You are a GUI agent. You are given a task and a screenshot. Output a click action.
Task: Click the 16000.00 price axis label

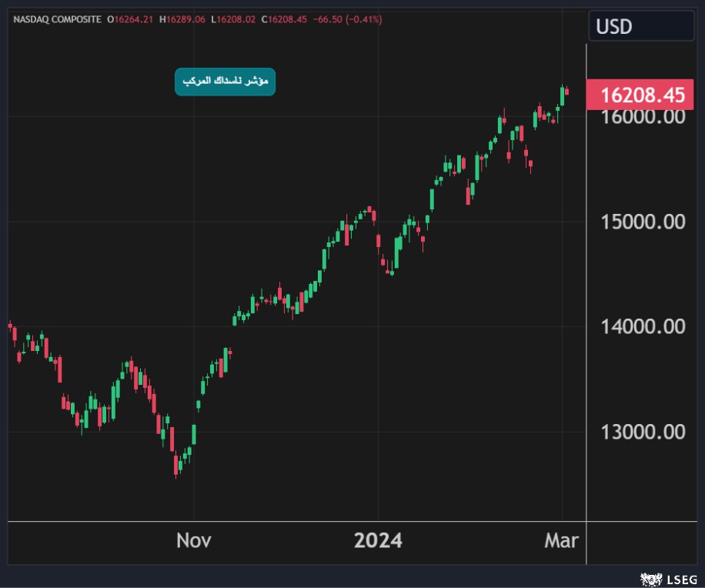[x=643, y=117]
